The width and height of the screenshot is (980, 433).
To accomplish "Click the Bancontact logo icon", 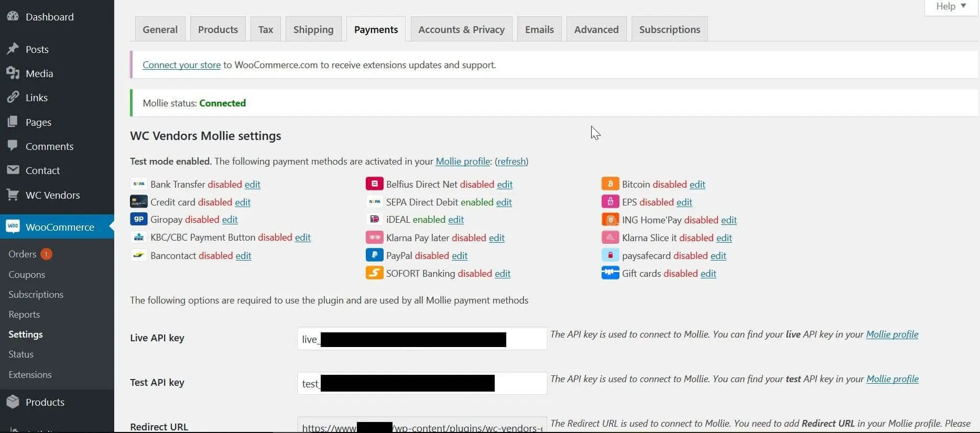I will (x=139, y=255).
